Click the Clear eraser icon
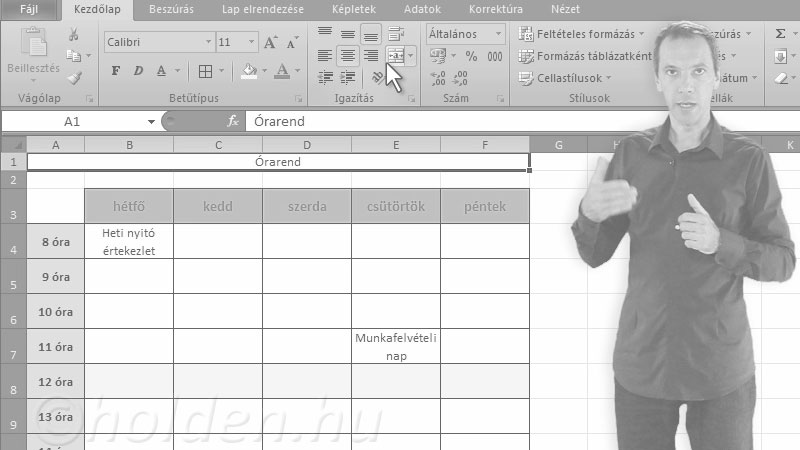The width and height of the screenshot is (800, 450). coord(781,78)
